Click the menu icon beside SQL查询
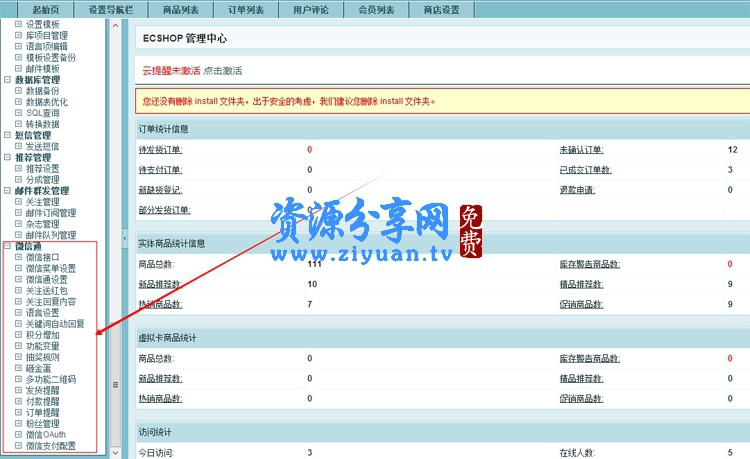Viewport: 750px width, 459px height. click(18, 113)
